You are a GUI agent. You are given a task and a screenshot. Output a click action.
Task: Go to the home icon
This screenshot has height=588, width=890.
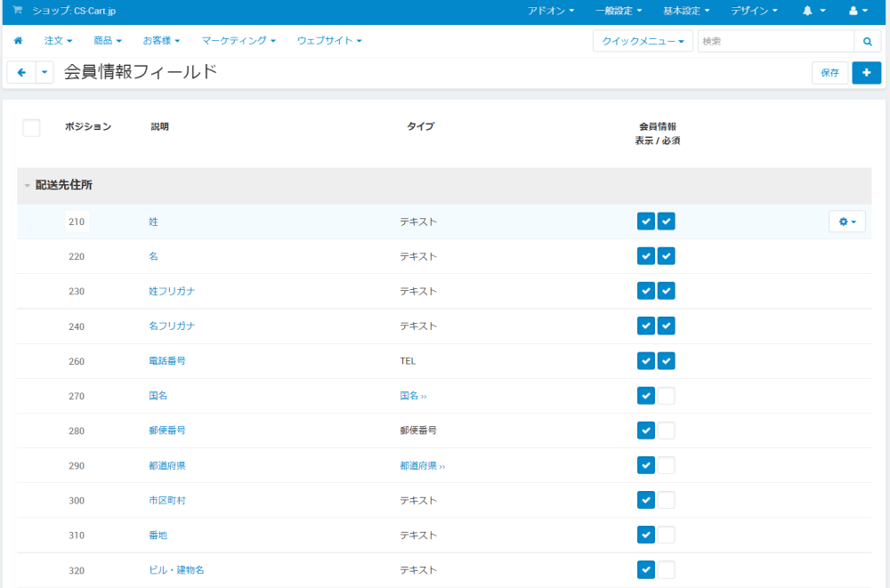(x=18, y=41)
